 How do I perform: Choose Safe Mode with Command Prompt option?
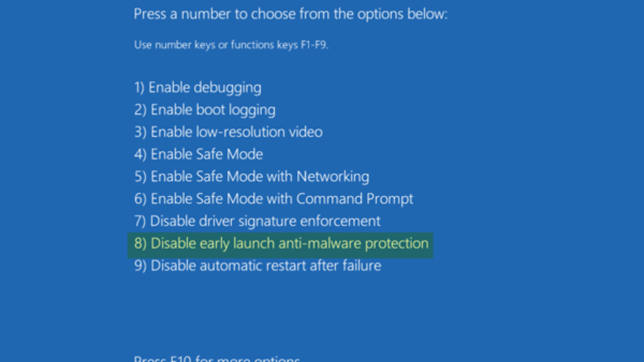pos(274,199)
